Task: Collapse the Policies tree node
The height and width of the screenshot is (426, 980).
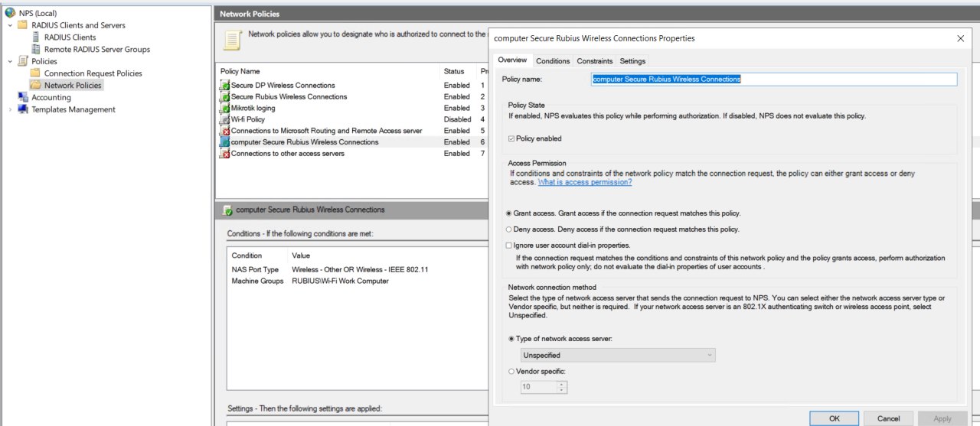Action: [10, 61]
